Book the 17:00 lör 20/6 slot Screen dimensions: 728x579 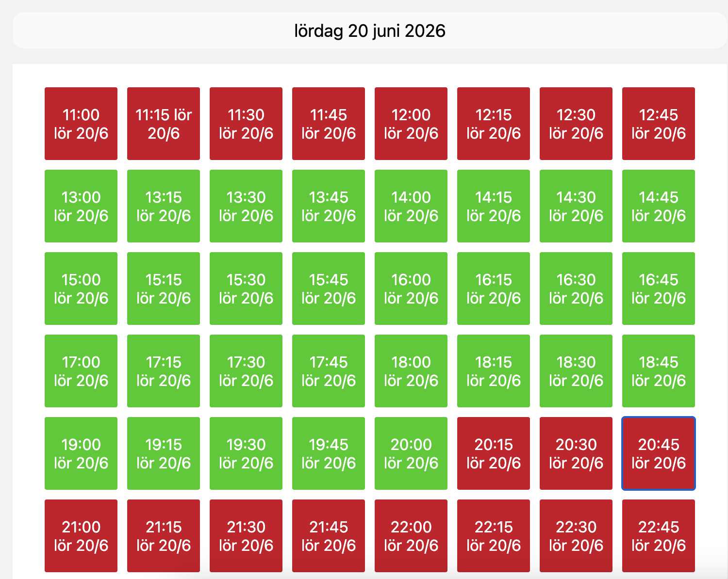[x=81, y=371]
